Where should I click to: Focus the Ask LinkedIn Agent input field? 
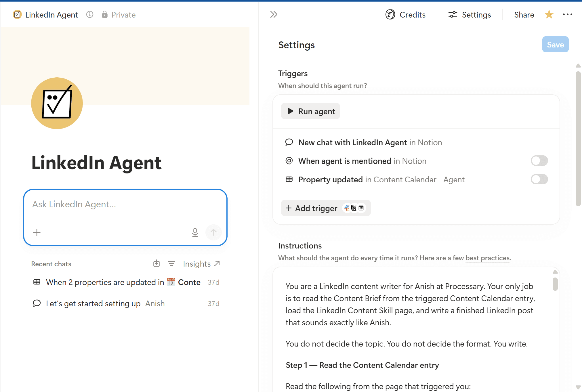[125, 204]
